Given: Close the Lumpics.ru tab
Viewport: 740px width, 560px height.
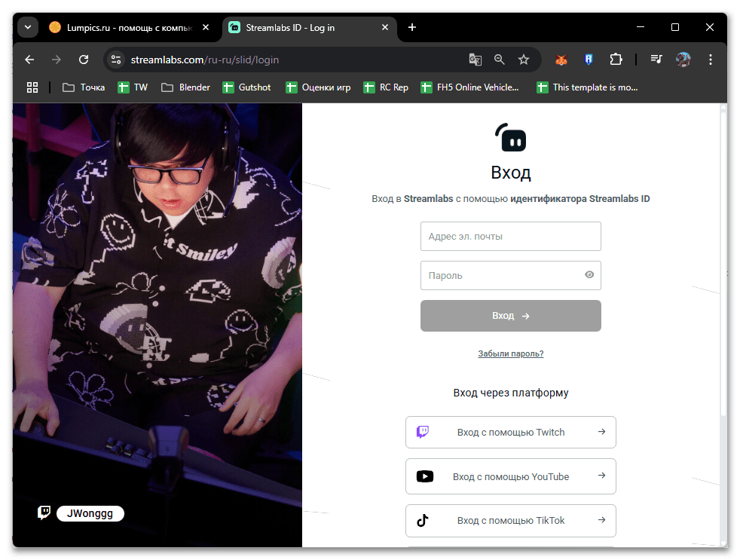Looking at the screenshot, I should coord(206,27).
